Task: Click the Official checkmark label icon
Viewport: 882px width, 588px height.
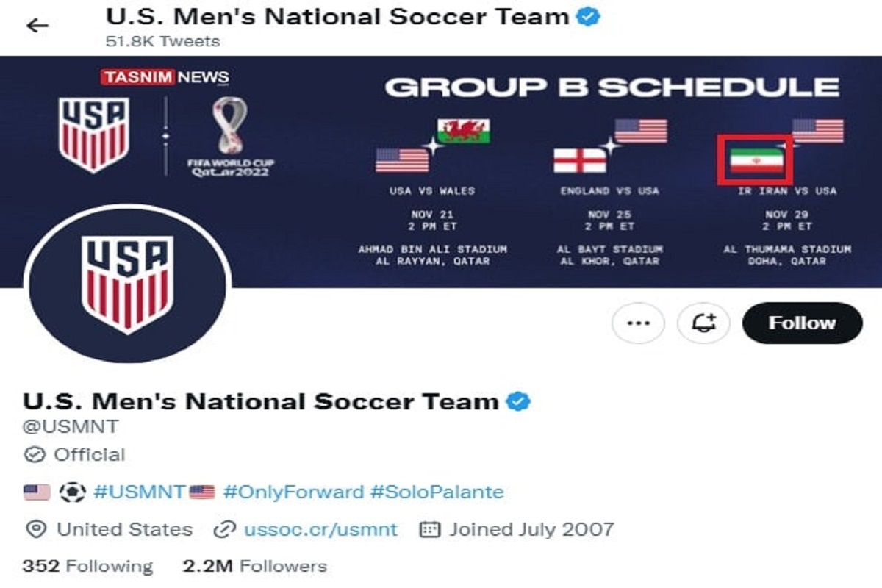Action: (x=35, y=455)
